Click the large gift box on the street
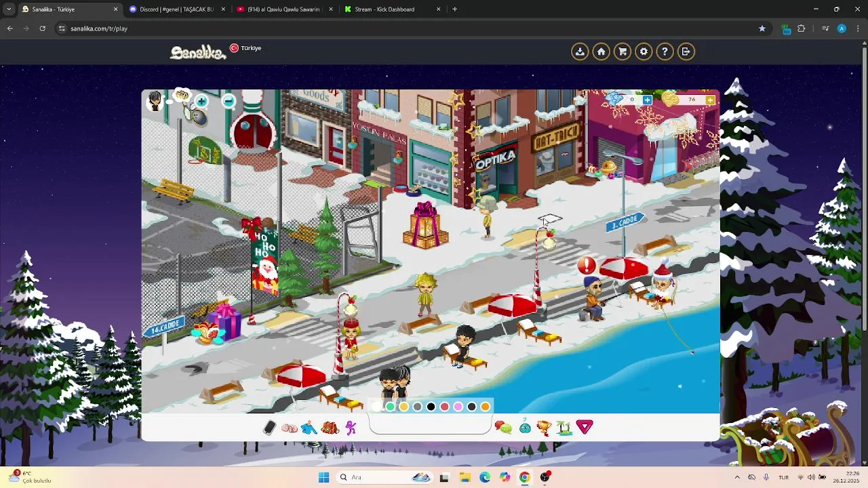868x488 pixels. 425,226
